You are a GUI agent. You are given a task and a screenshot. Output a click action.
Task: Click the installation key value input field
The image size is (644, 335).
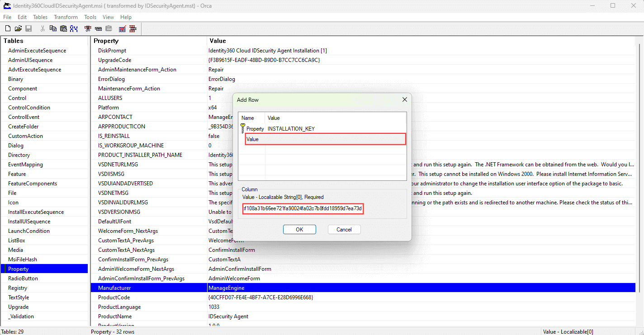click(x=303, y=208)
